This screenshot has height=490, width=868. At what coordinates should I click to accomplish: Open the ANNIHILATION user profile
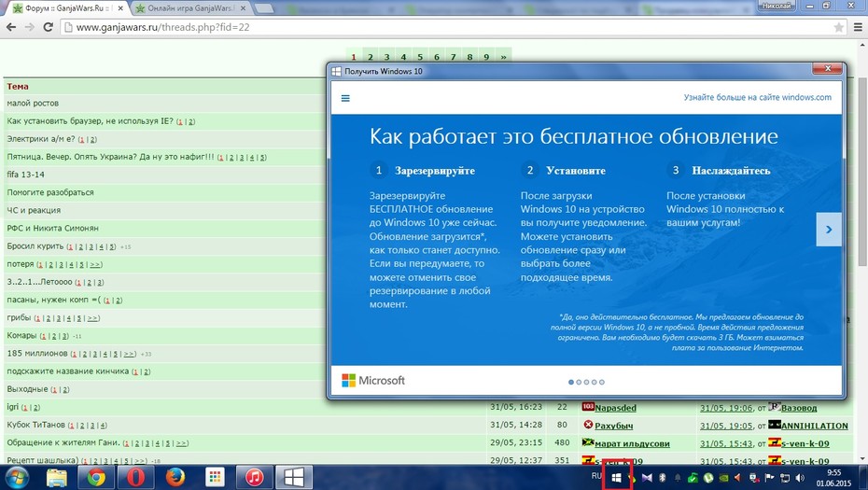[x=814, y=426]
